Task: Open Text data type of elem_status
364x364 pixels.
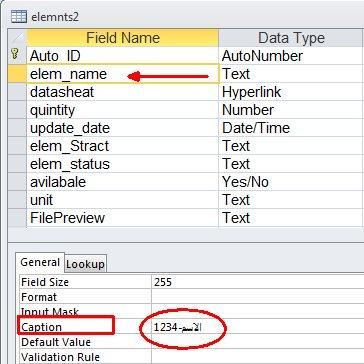Action: coord(291,164)
